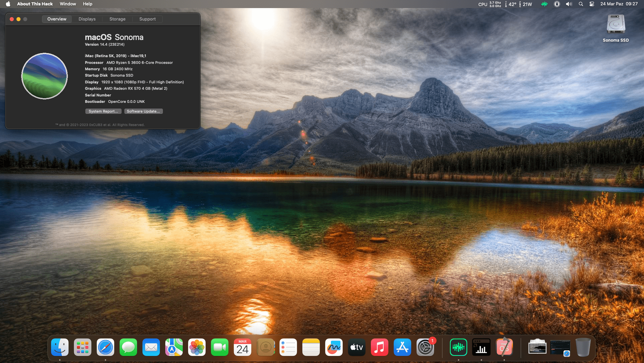Expand the CPU frequency menu bar item
The width and height of the screenshot is (644, 363).
pyautogui.click(x=489, y=4)
